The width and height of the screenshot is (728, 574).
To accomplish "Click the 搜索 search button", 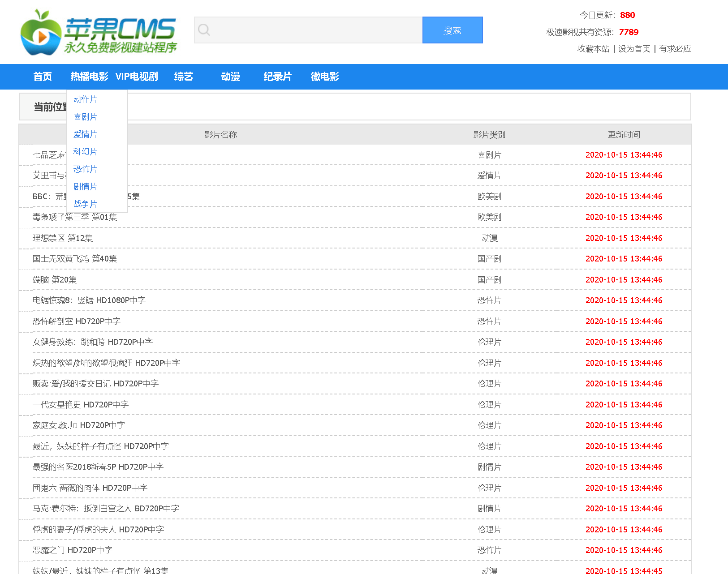I will click(x=452, y=30).
